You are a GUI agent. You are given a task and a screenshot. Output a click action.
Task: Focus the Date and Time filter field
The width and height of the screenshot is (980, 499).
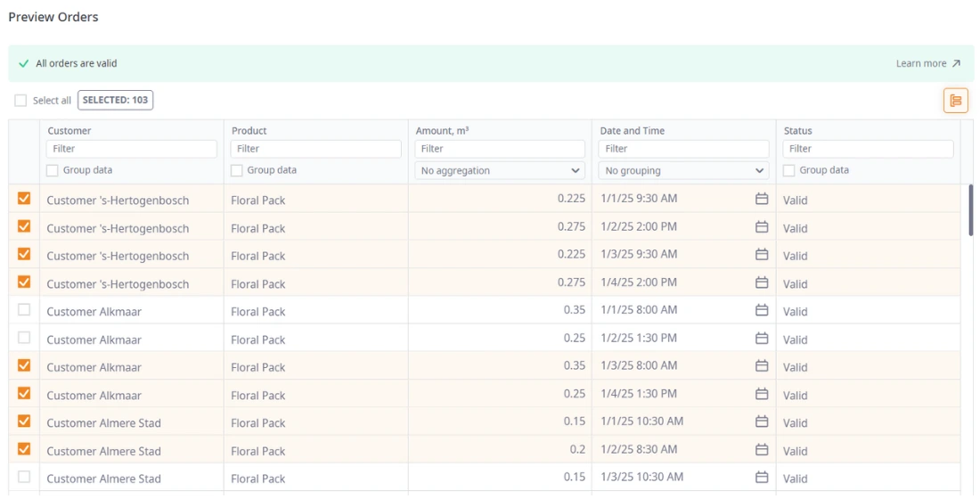point(683,149)
